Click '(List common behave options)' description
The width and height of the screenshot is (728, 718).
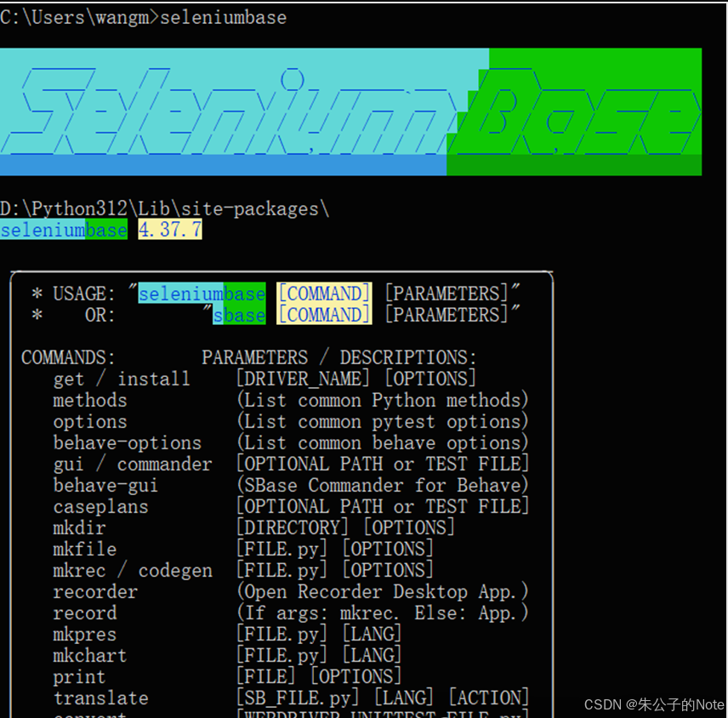[x=383, y=443]
